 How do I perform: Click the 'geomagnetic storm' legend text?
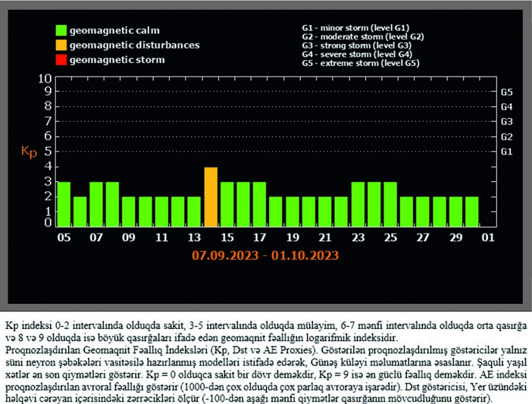(x=117, y=60)
